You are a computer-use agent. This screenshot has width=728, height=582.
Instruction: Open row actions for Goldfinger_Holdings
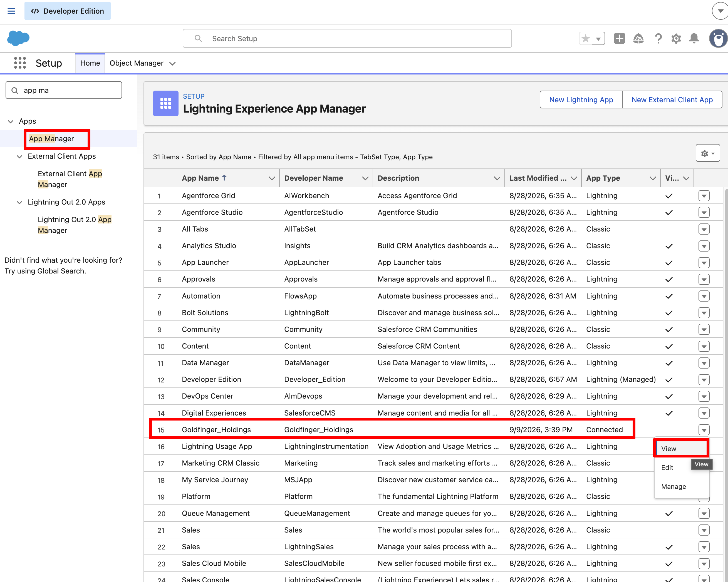(704, 430)
